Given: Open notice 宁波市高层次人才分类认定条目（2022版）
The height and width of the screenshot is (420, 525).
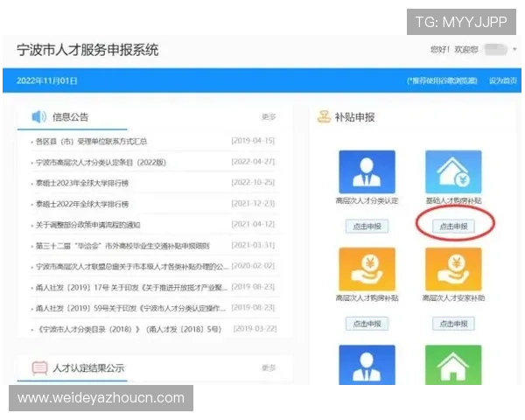Looking at the screenshot, I should coord(101,163).
